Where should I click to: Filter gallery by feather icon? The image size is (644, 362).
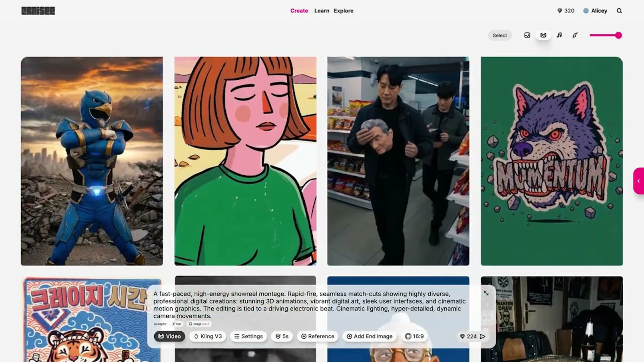575,35
